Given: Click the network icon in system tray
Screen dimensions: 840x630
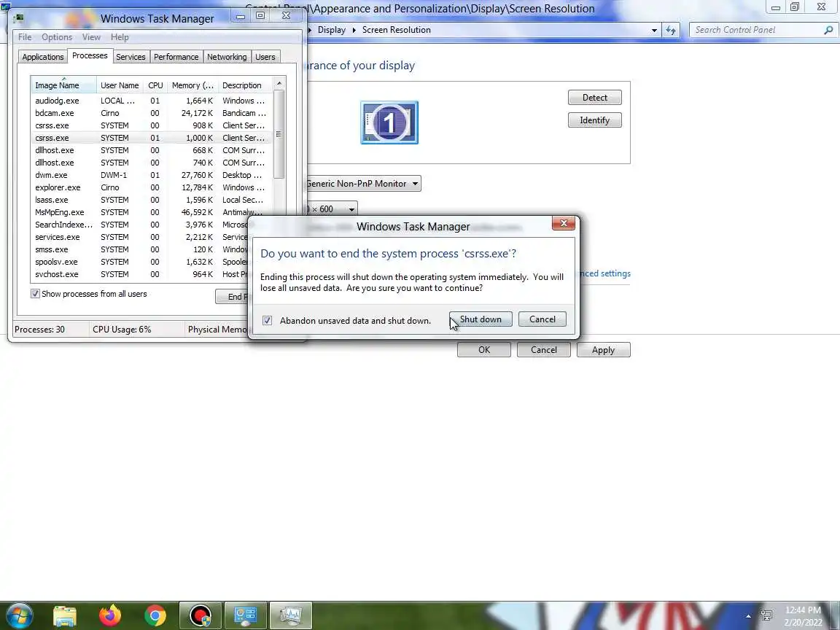Looking at the screenshot, I should [766, 615].
